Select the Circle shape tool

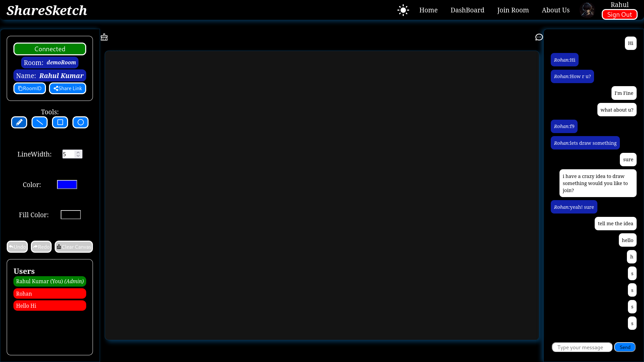click(x=80, y=122)
